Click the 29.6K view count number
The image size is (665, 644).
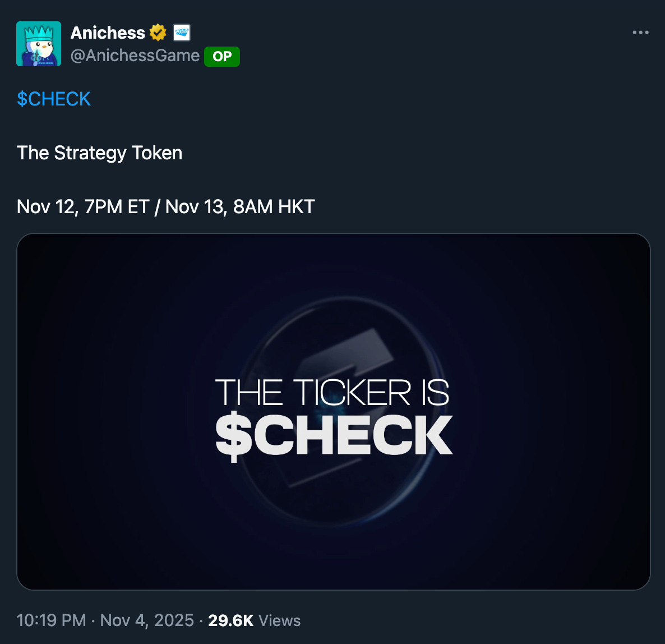click(x=230, y=620)
